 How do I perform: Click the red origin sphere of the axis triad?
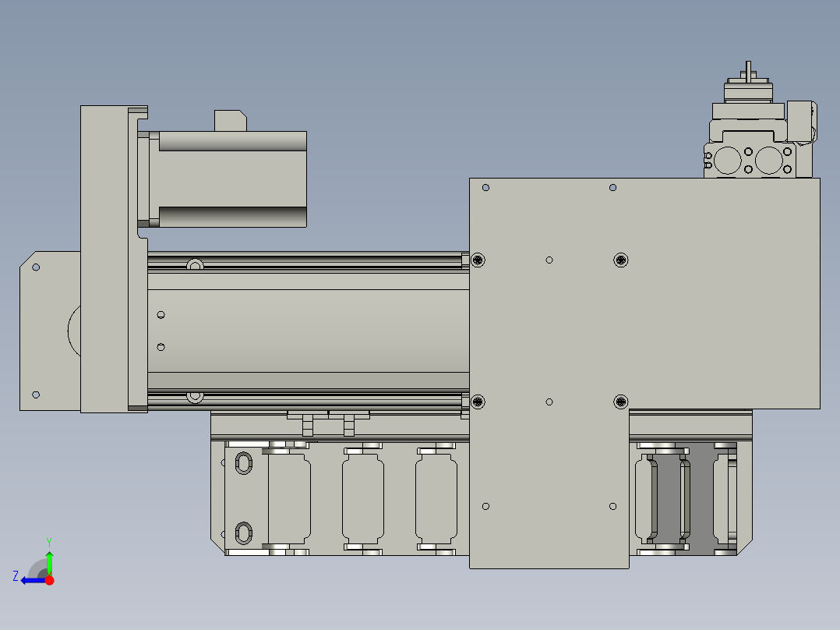(49, 580)
